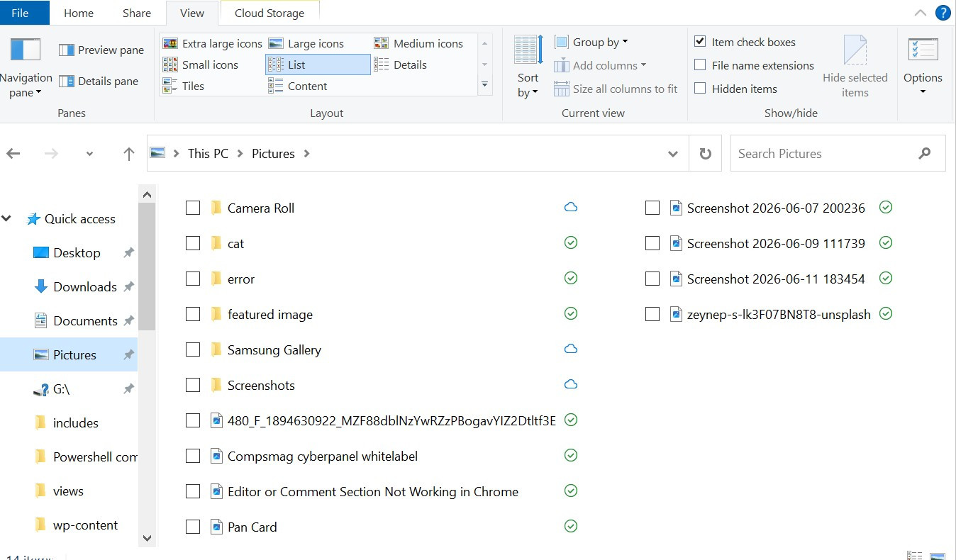Toggle the Preview pane
The width and height of the screenshot is (956, 560).
(101, 50)
